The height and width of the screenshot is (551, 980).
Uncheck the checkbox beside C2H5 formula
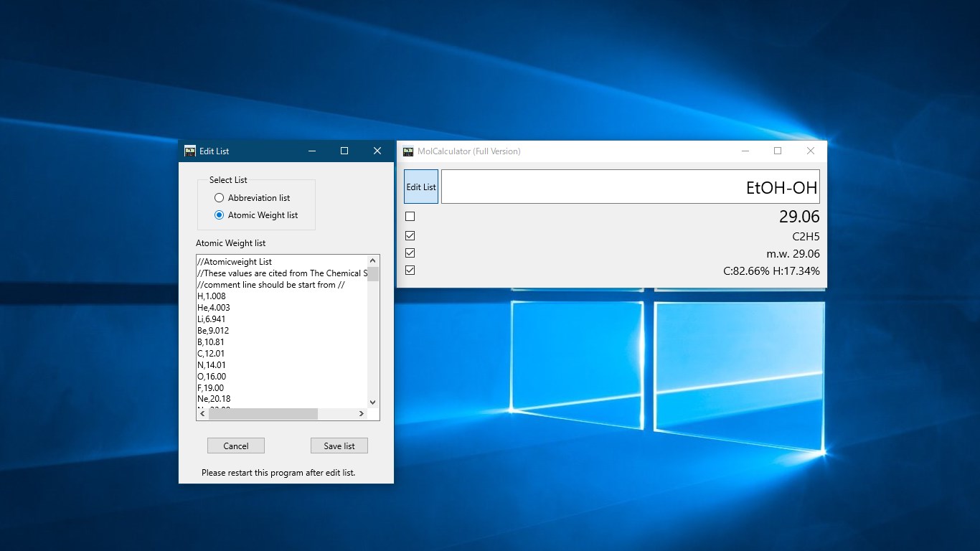(410, 236)
